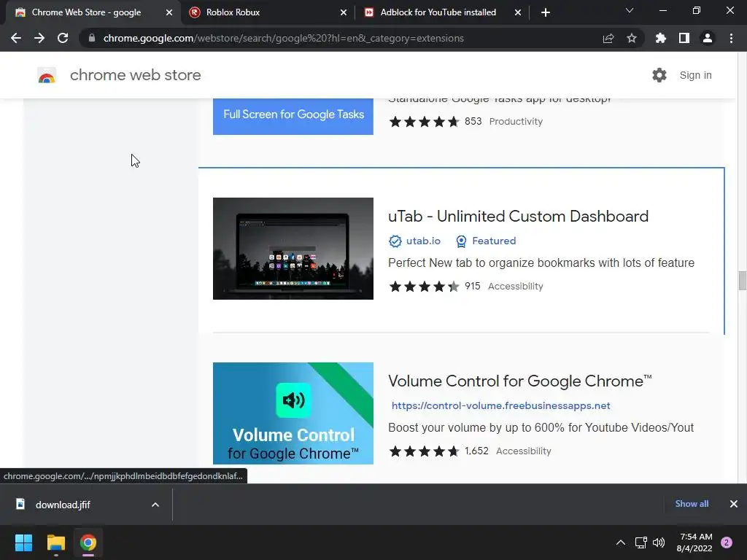Open the Extensions puzzle icon

click(661, 38)
